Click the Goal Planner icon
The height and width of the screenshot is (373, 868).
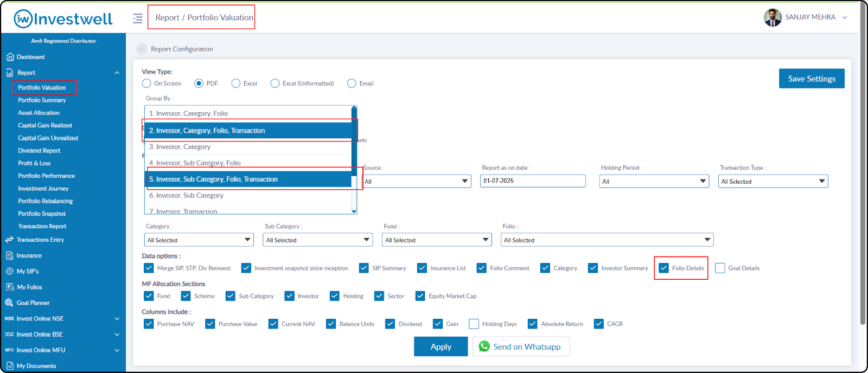(9, 303)
